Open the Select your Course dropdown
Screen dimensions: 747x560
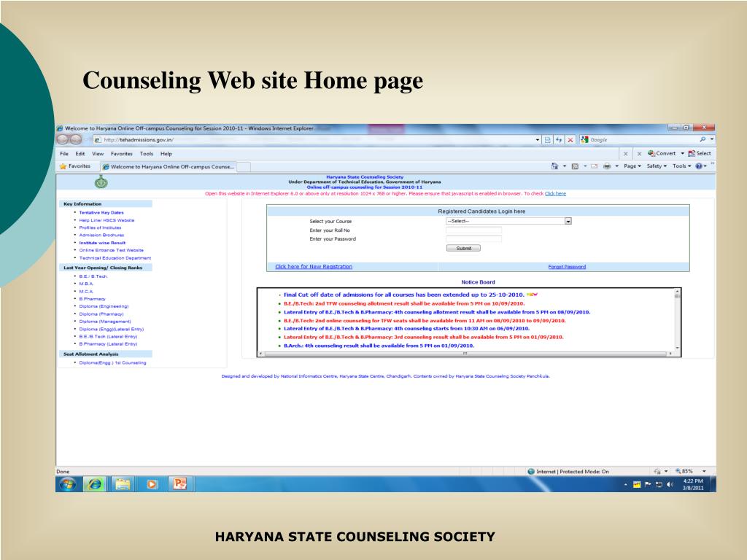(x=508, y=221)
